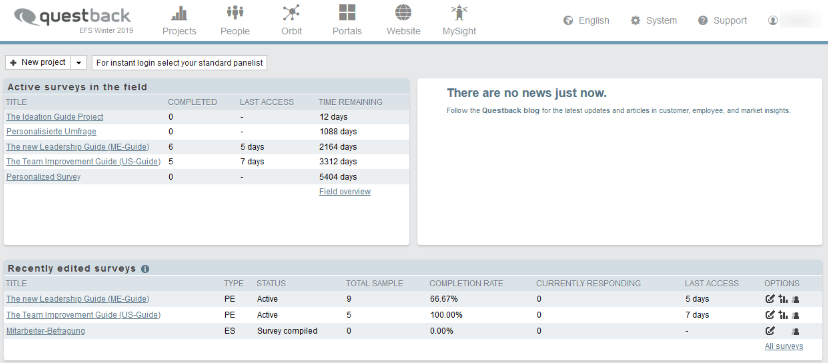The width and height of the screenshot is (828, 363).
Task: Select the 5404 days time remaining cell
Action: [x=338, y=177]
